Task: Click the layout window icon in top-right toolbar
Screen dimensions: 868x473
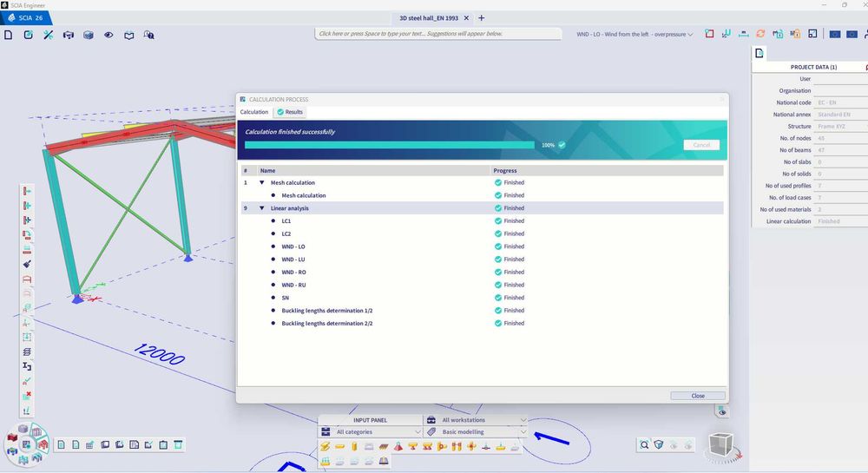Action: click(812, 34)
